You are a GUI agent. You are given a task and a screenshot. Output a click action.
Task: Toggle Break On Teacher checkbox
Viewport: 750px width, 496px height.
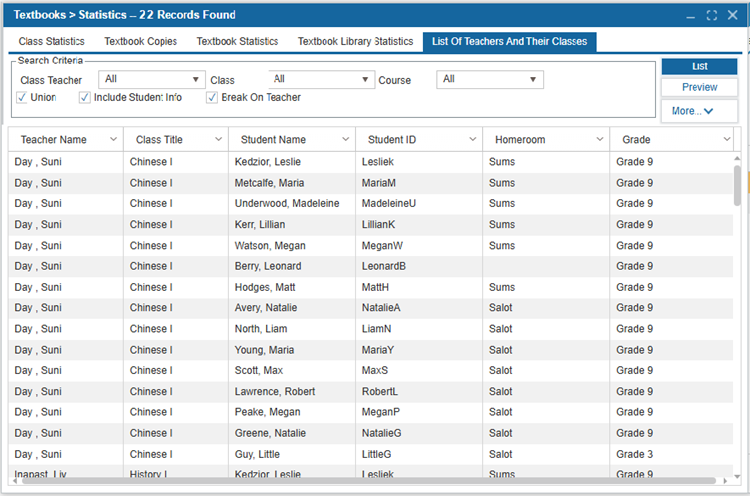tap(212, 98)
